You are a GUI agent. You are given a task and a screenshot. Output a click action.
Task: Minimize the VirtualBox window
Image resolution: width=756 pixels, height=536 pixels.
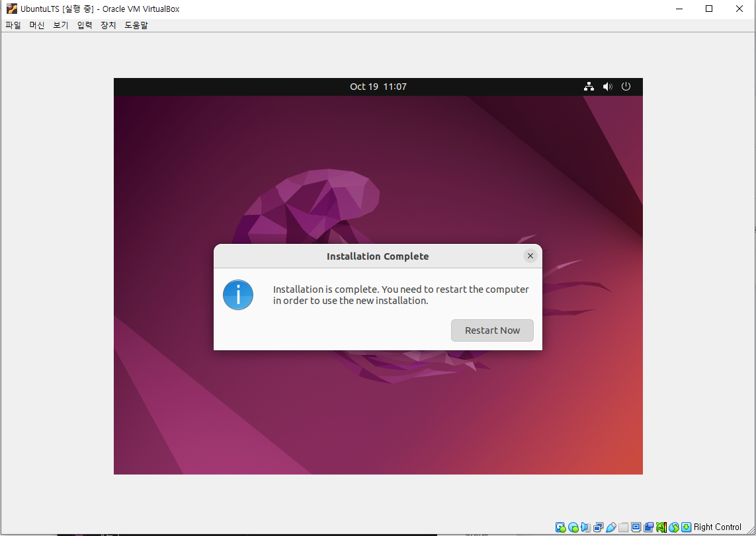click(x=679, y=9)
